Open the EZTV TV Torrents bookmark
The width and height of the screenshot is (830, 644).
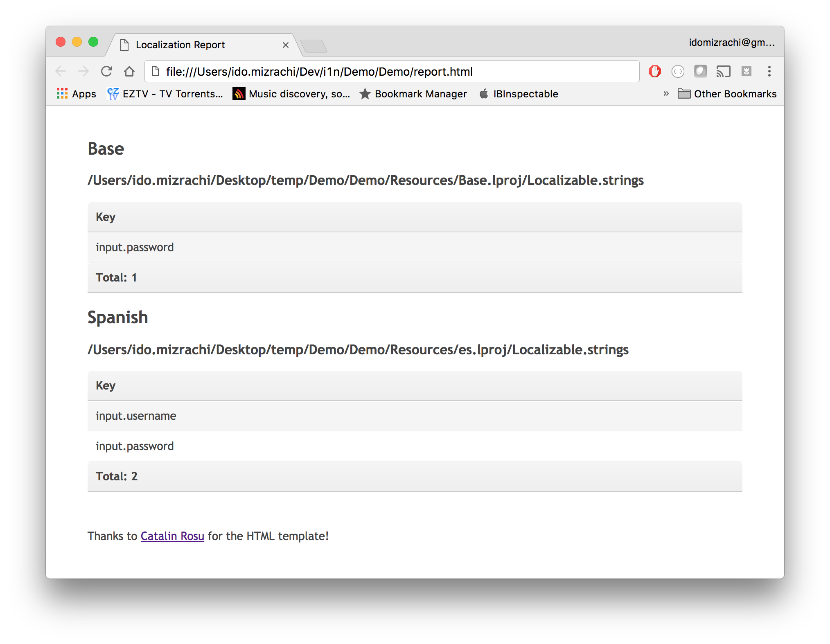pyautogui.click(x=165, y=94)
